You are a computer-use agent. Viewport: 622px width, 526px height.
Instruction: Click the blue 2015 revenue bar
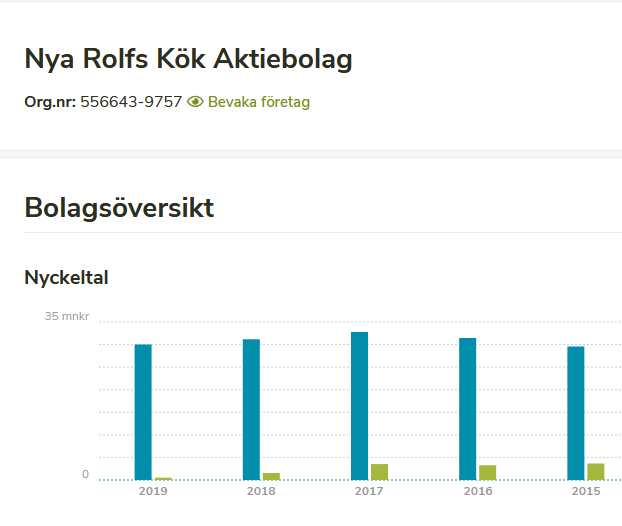tap(576, 413)
